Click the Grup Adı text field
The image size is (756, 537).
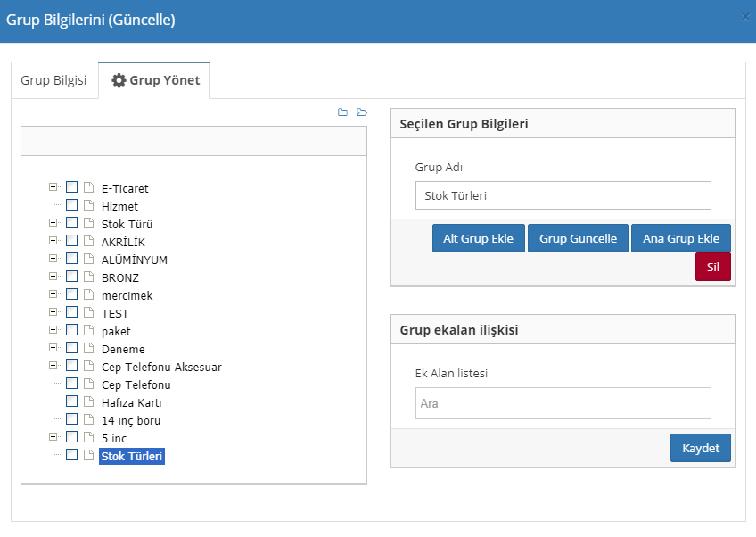pos(563,195)
